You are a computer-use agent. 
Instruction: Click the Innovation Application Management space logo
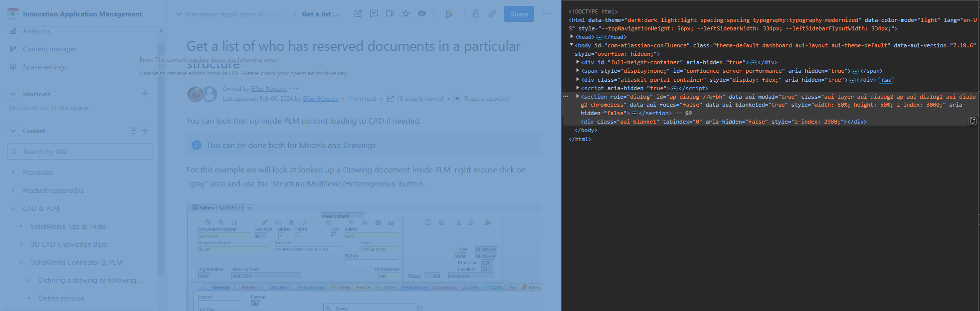13,14
